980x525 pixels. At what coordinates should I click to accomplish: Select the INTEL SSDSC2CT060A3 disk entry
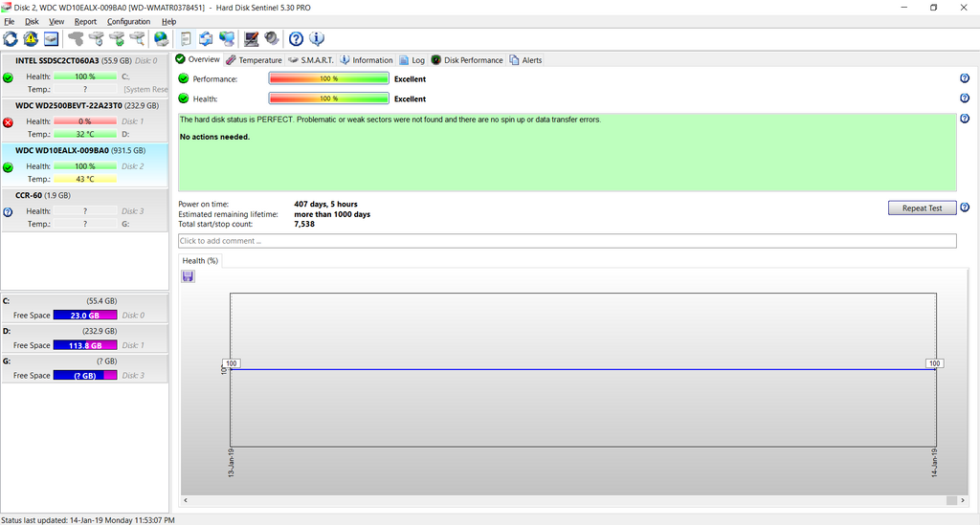(x=84, y=75)
